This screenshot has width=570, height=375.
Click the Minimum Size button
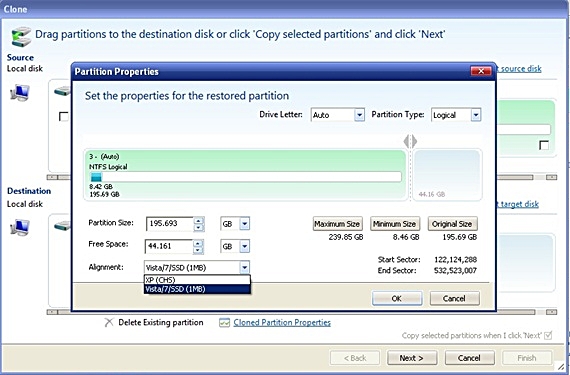pos(394,224)
